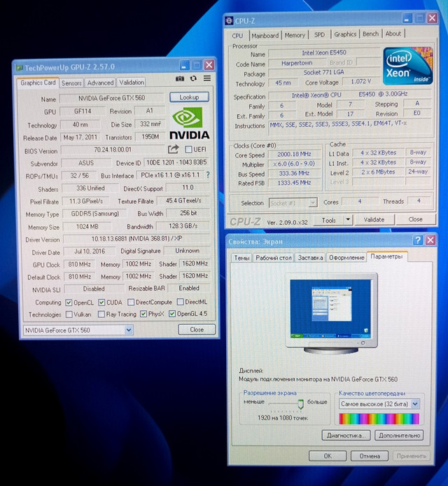Toggle the PhysX checkbox
Image resolution: width=448 pixels, height=486 pixels.
(143, 314)
